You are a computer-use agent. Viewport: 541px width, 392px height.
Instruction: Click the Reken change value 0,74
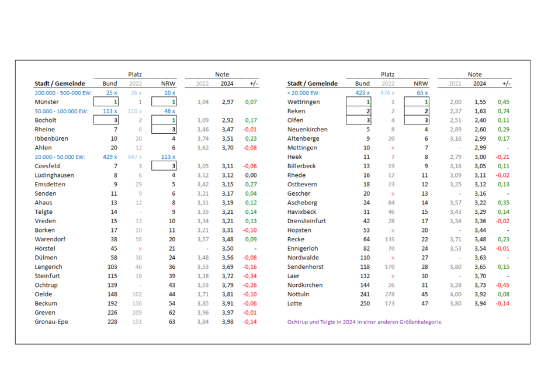click(x=503, y=111)
